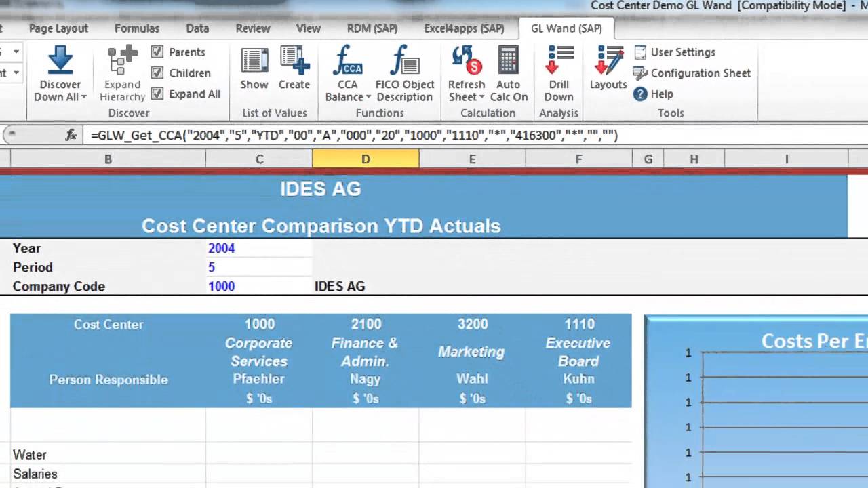Click the Wahl name cell

472,379
